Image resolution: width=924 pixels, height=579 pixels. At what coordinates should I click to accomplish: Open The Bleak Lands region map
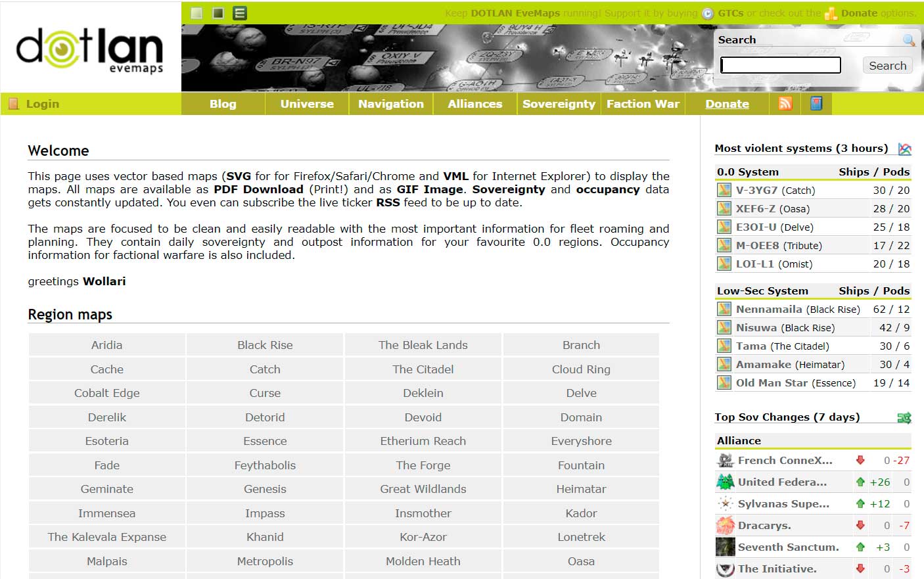point(423,345)
